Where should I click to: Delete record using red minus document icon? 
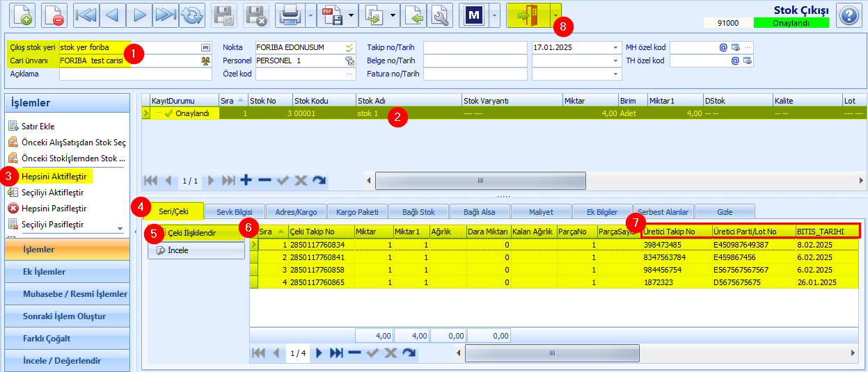(x=54, y=15)
